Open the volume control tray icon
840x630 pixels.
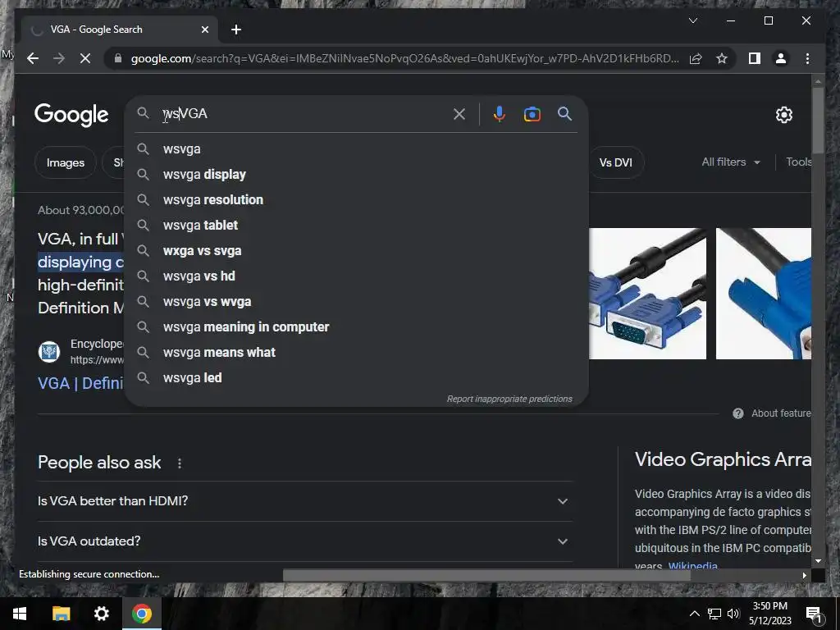pos(733,614)
